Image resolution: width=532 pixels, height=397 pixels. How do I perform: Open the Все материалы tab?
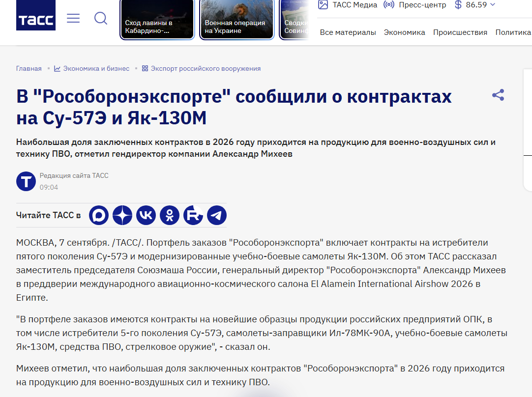(348, 32)
